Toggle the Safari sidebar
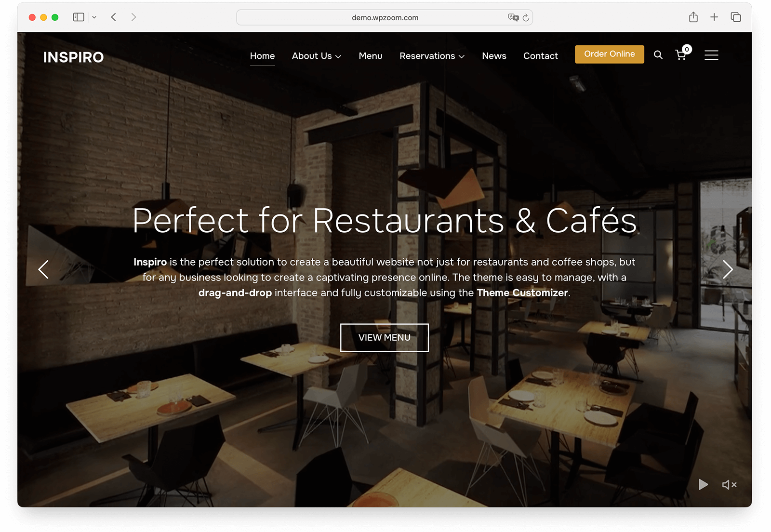 click(x=79, y=17)
